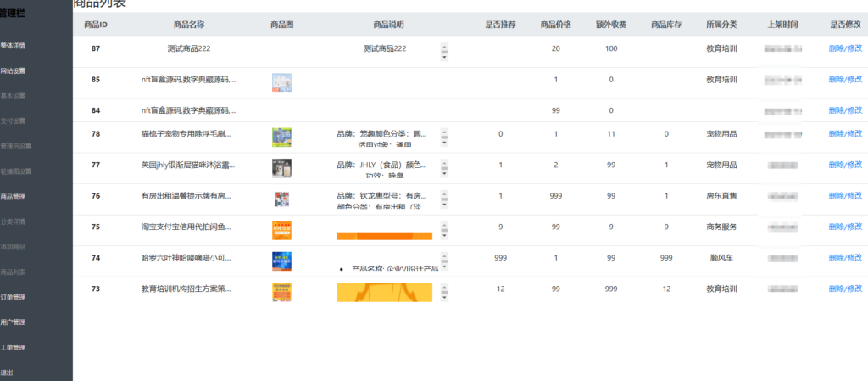The image size is (868, 381).
Task: Click the 顺风车 category cell
Action: [722, 257]
